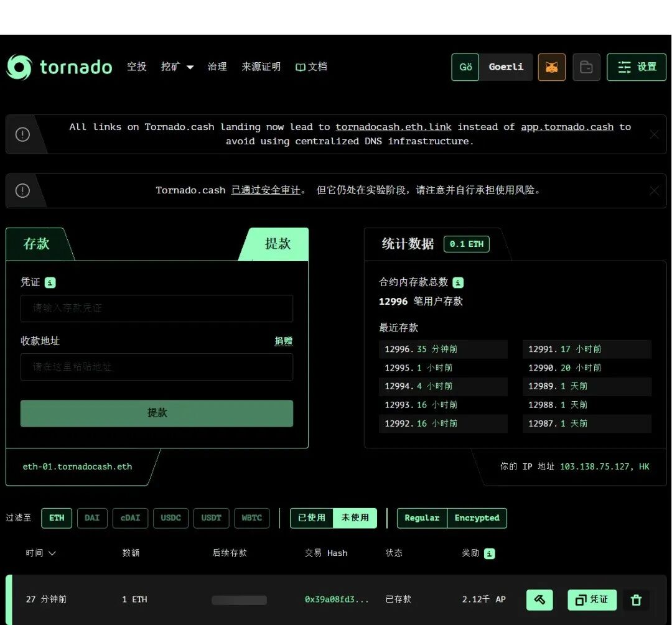Click the Gö network badge icon
This screenshot has width=672, height=625.
465,67
